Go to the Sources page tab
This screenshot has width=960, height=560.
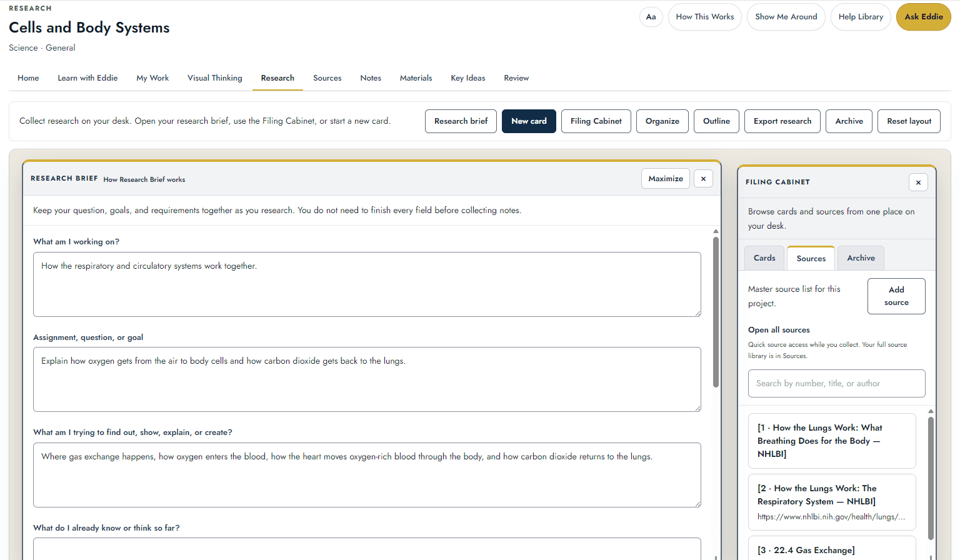(x=327, y=78)
